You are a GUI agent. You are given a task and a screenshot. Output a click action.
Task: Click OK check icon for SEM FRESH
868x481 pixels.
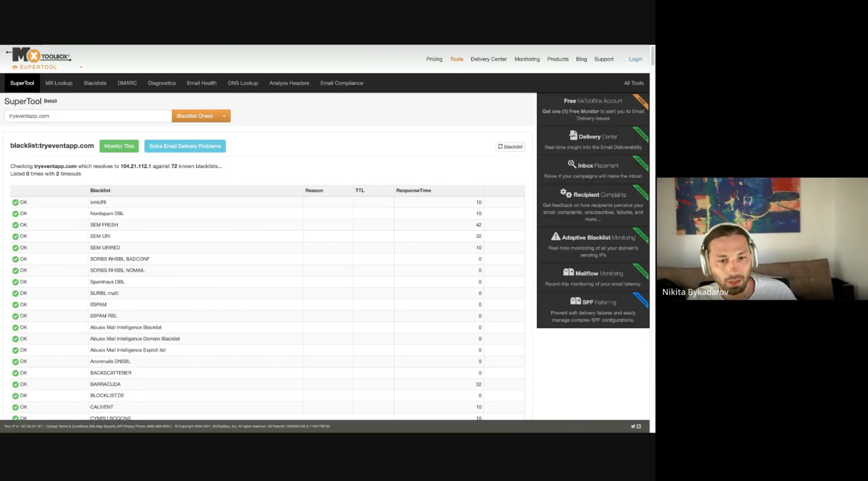pos(15,225)
